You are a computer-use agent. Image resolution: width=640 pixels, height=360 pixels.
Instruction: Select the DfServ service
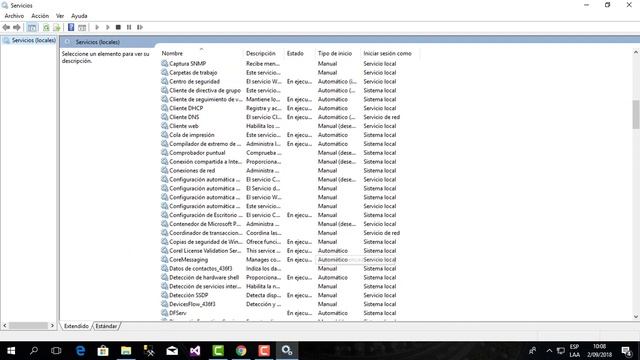[178, 313]
